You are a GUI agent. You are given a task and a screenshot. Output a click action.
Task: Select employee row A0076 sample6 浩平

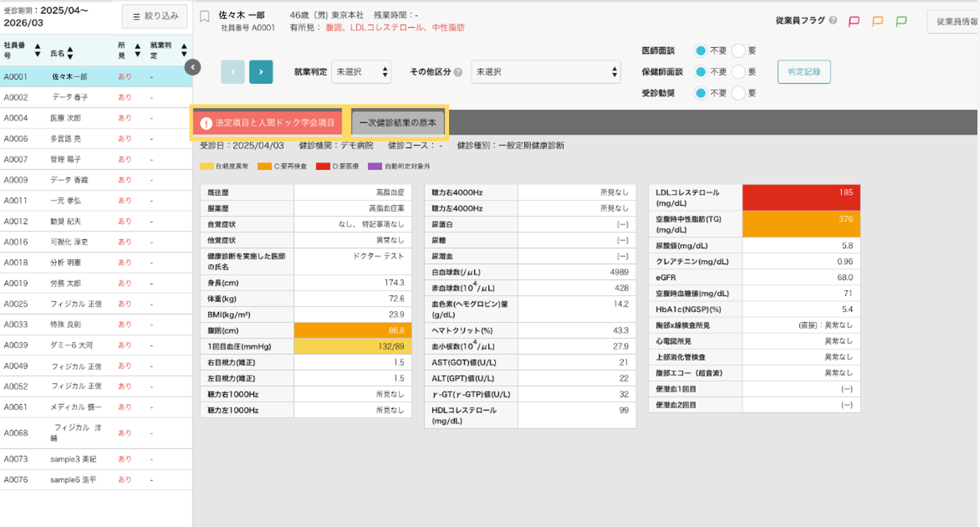tap(96, 479)
